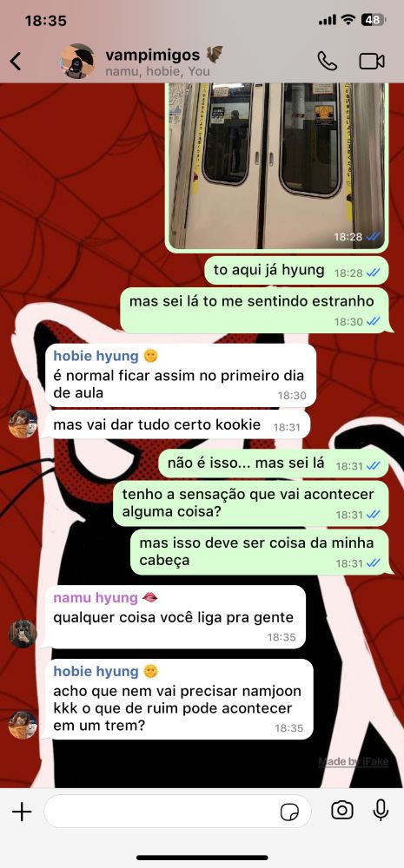This screenshot has height=868, width=404.
Task: Tap the namu hyung sender name
Action: (96, 598)
